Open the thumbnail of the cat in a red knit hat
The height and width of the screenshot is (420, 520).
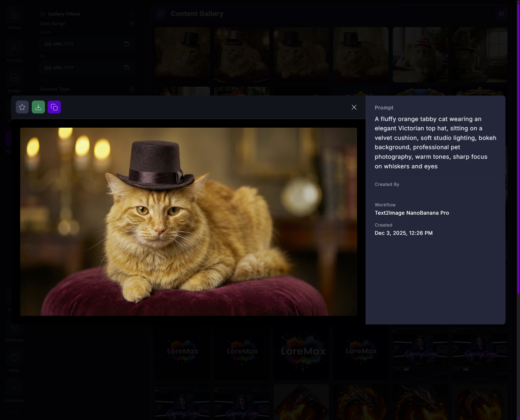pyautogui.click(x=420, y=55)
